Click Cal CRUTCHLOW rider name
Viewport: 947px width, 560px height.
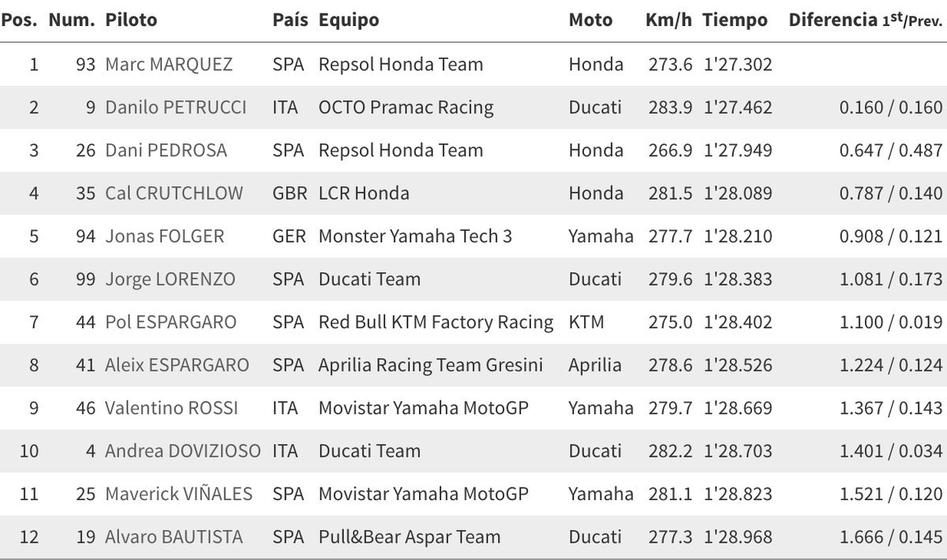(174, 193)
